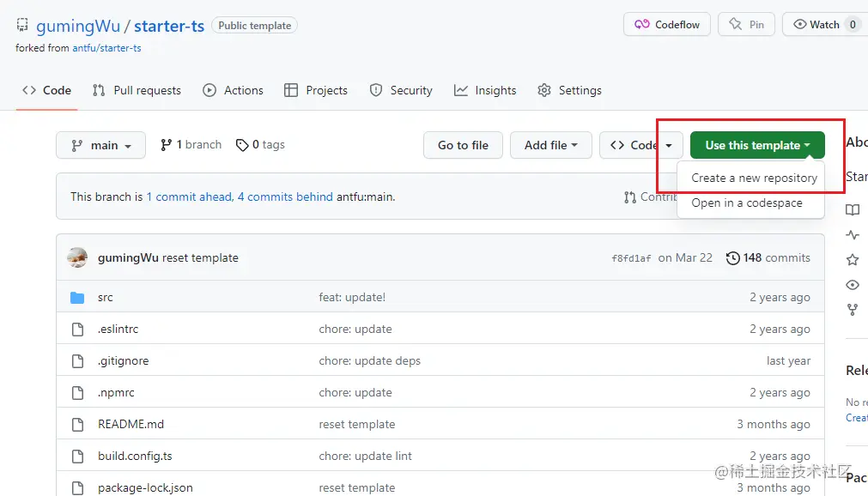Screen dimensions: 868x496
Task: Open the feat: update! commit message
Action: coord(352,297)
